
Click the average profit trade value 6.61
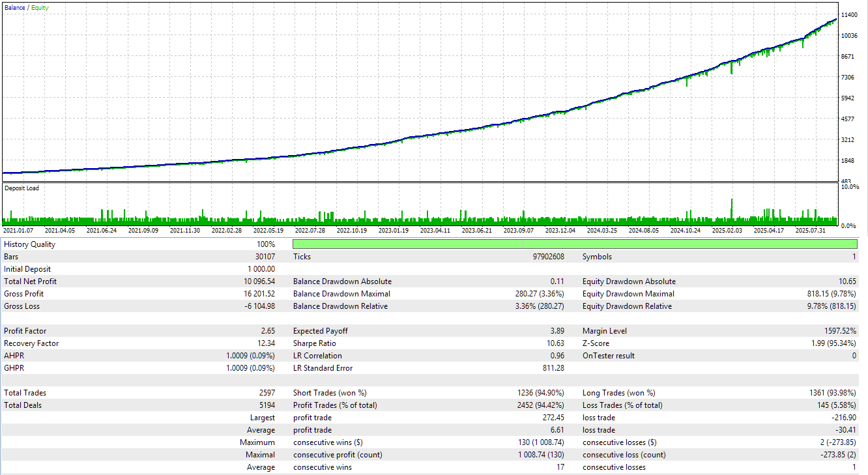point(557,430)
